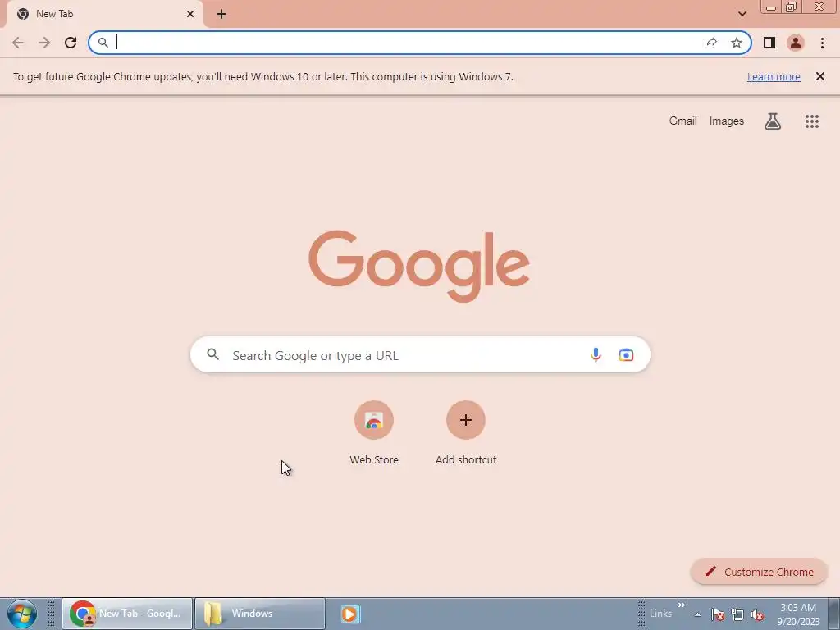840x630 pixels.
Task: Start voice search with the microphone
Action: [596, 354]
